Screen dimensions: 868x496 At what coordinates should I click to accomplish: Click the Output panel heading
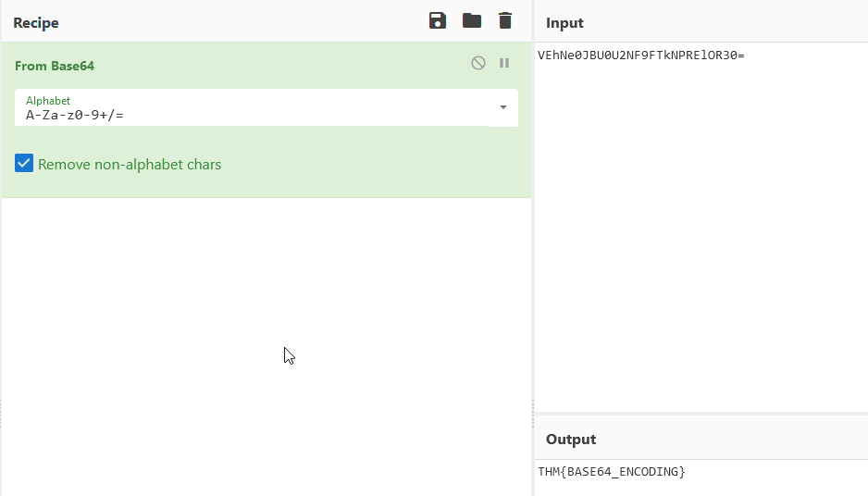click(x=571, y=439)
